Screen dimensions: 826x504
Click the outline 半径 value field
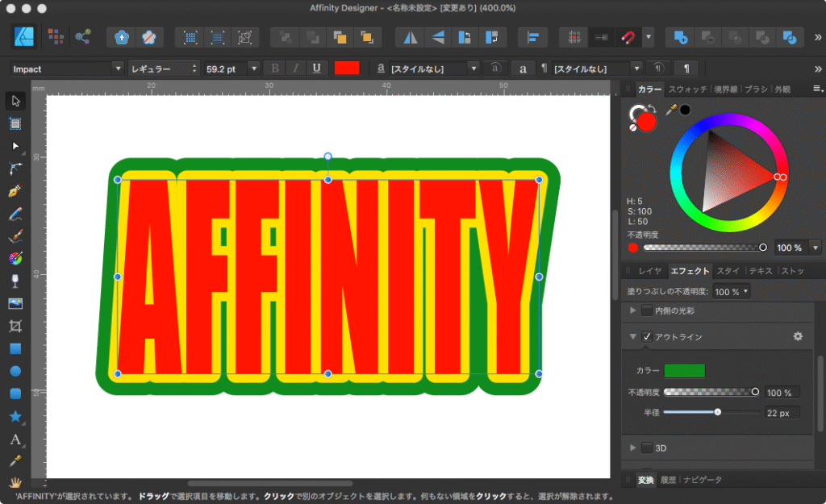click(x=781, y=412)
